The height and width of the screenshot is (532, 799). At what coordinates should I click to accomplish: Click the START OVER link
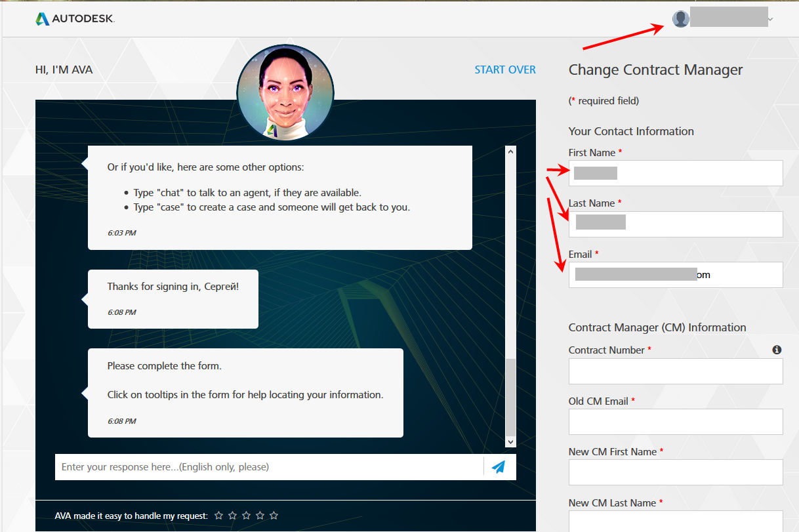(x=505, y=70)
